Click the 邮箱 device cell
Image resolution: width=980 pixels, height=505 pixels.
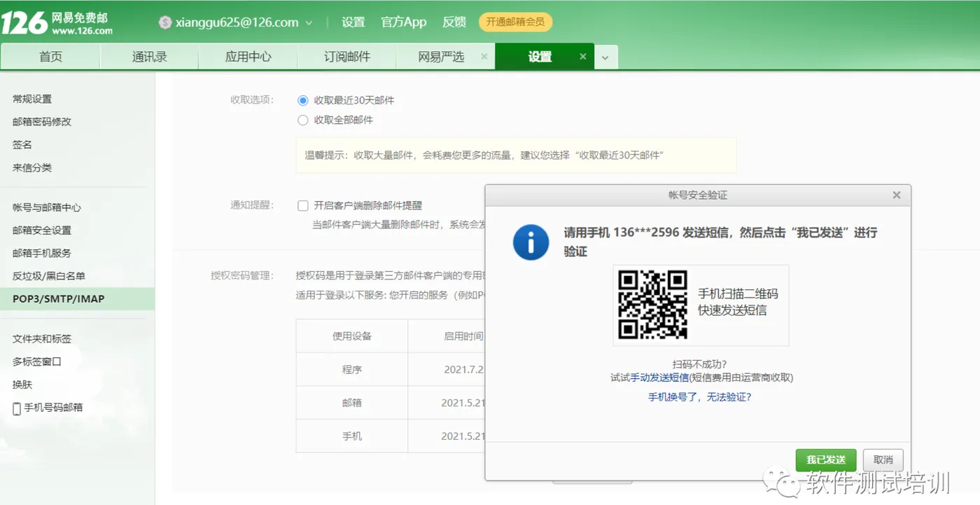352,403
